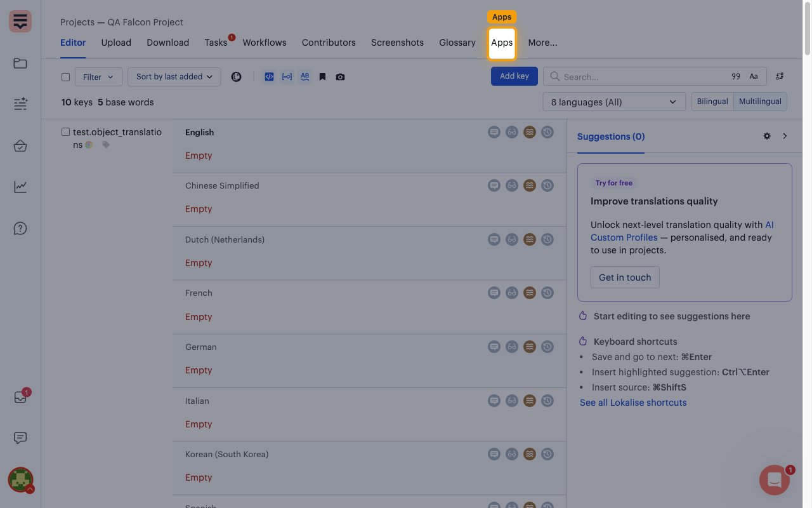
Task: Switch to Bilingual view
Action: click(712, 102)
